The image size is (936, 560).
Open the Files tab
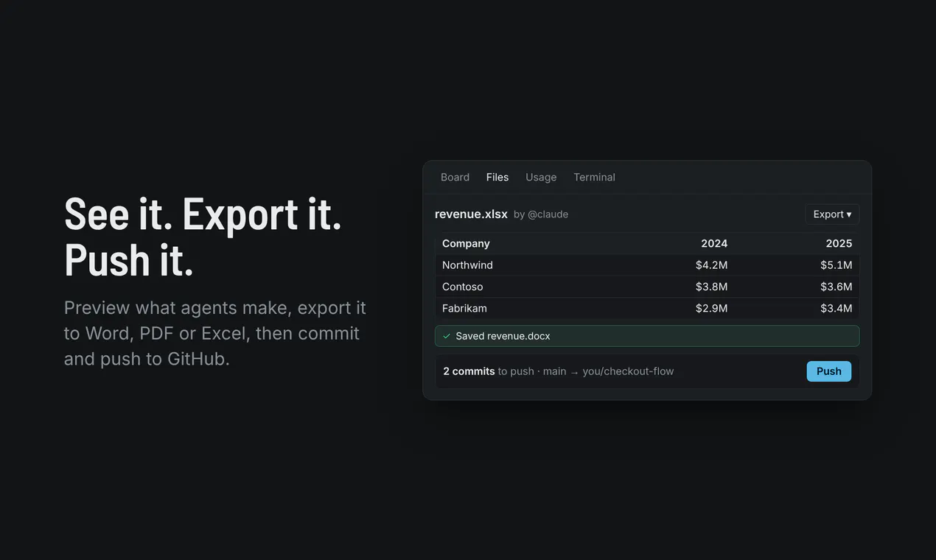coord(497,177)
